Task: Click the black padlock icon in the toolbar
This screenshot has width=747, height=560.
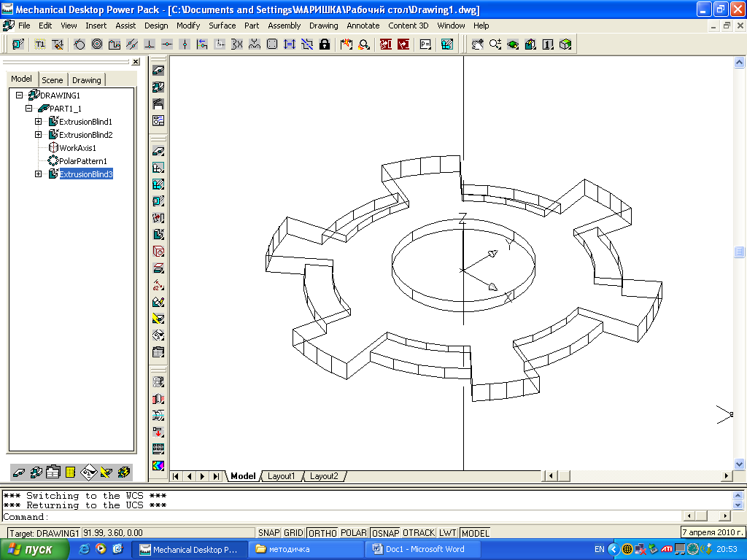Action: tap(325, 44)
